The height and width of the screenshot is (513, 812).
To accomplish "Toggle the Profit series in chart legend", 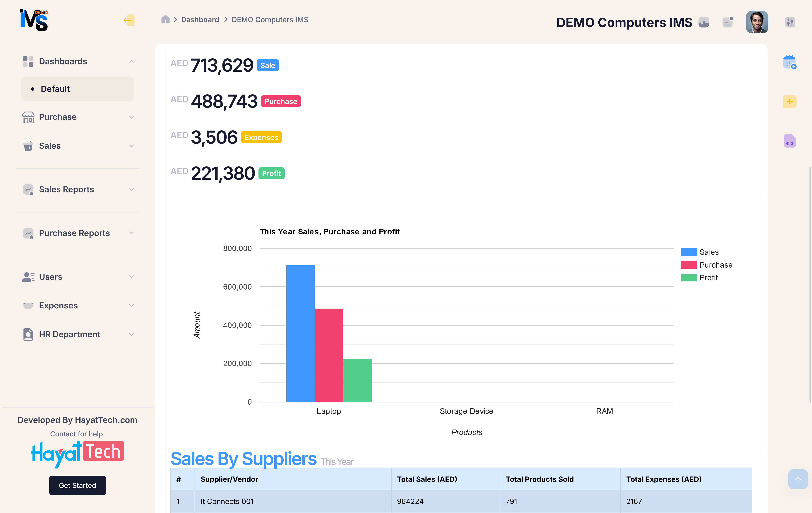I will (x=708, y=277).
